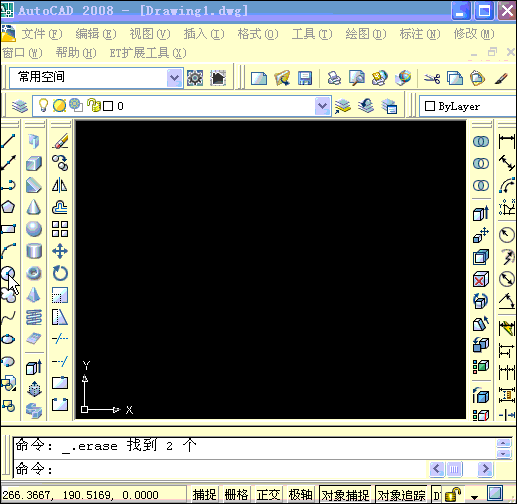
Task: Choose the Move modify tool
Action: [60, 251]
